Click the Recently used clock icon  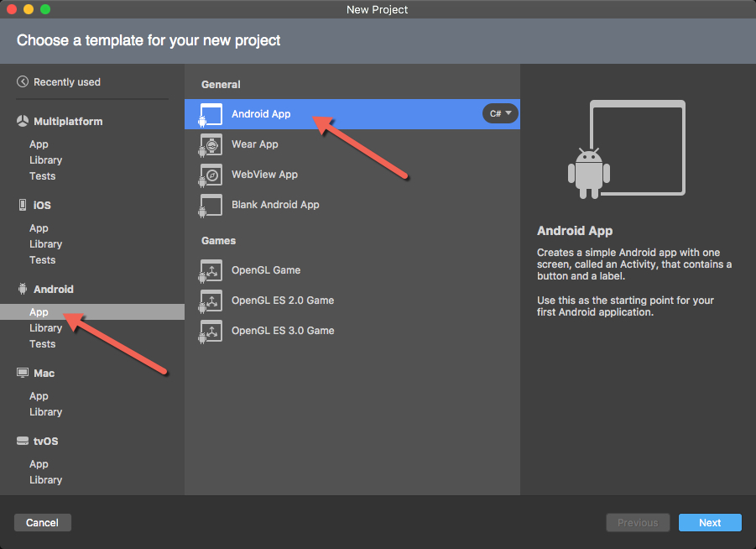pos(23,82)
